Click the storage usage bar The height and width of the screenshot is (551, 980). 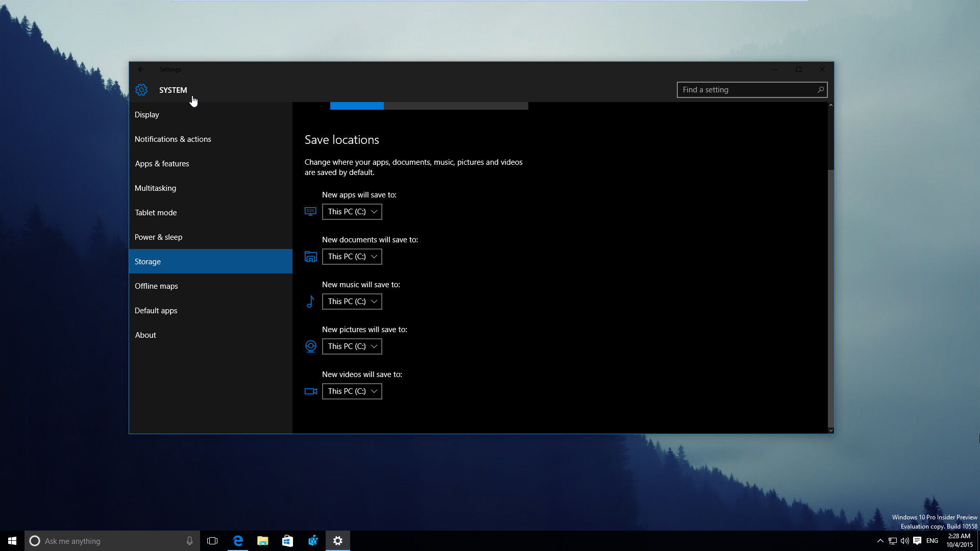(429, 106)
